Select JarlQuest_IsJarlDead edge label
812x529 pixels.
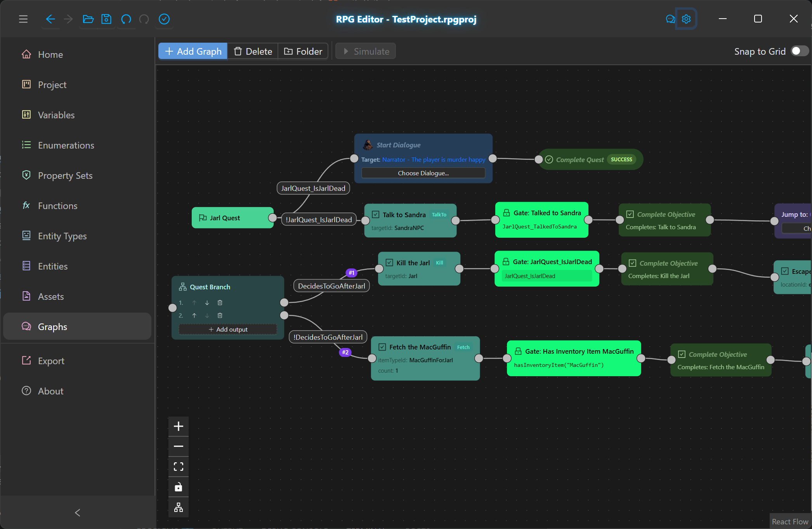tap(313, 188)
